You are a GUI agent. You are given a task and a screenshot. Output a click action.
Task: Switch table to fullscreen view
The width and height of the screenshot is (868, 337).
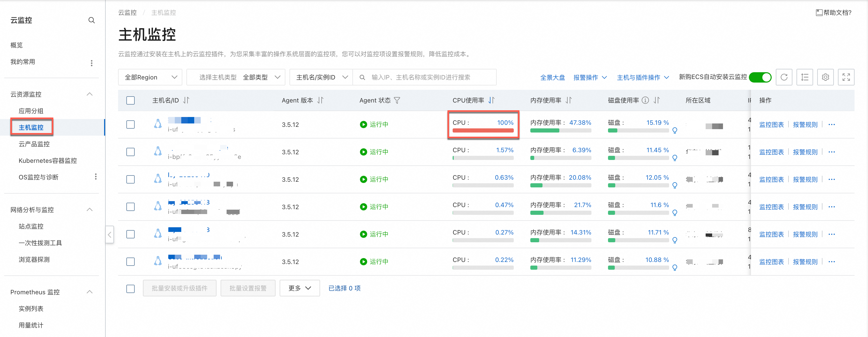(x=846, y=77)
